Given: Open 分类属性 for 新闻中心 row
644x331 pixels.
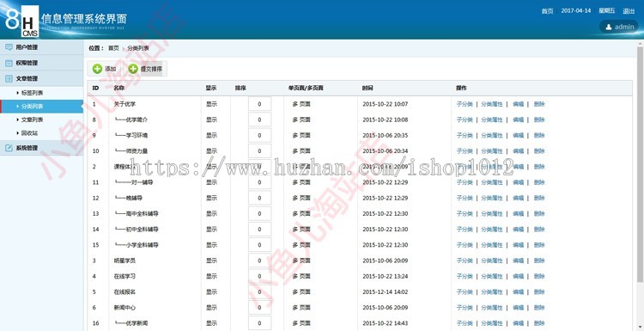Looking at the screenshot, I should 492,308.
